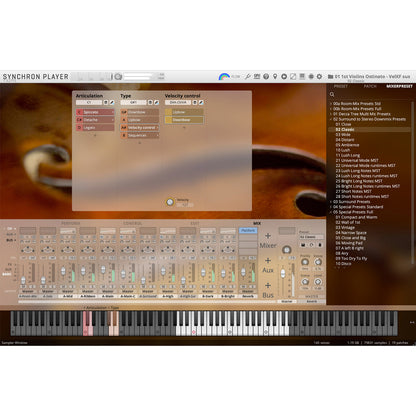
Task: Click the preset browser vertical scrollbar
Action: coord(413,182)
